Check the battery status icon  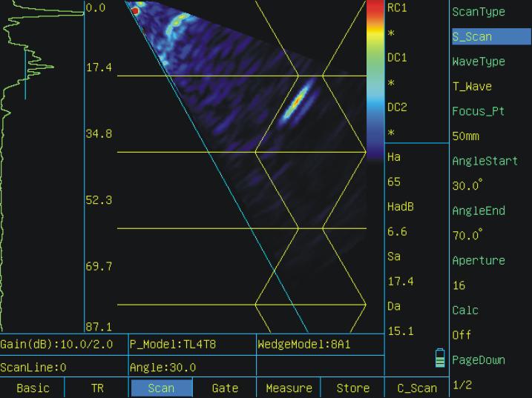[x=440, y=359]
